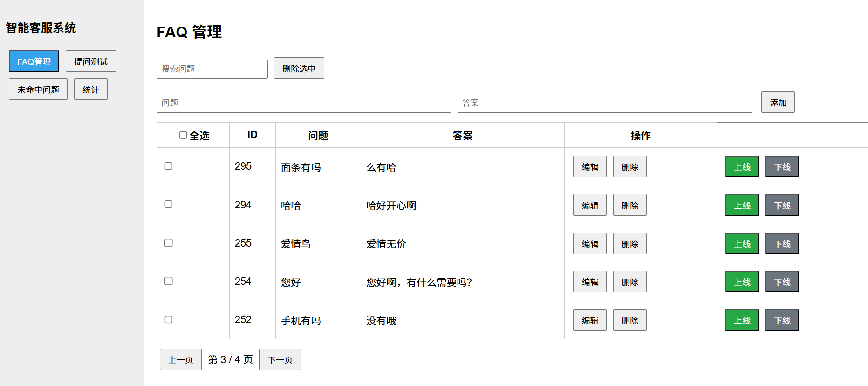Go to next page with 下一页
The height and width of the screenshot is (386, 868).
280,359
